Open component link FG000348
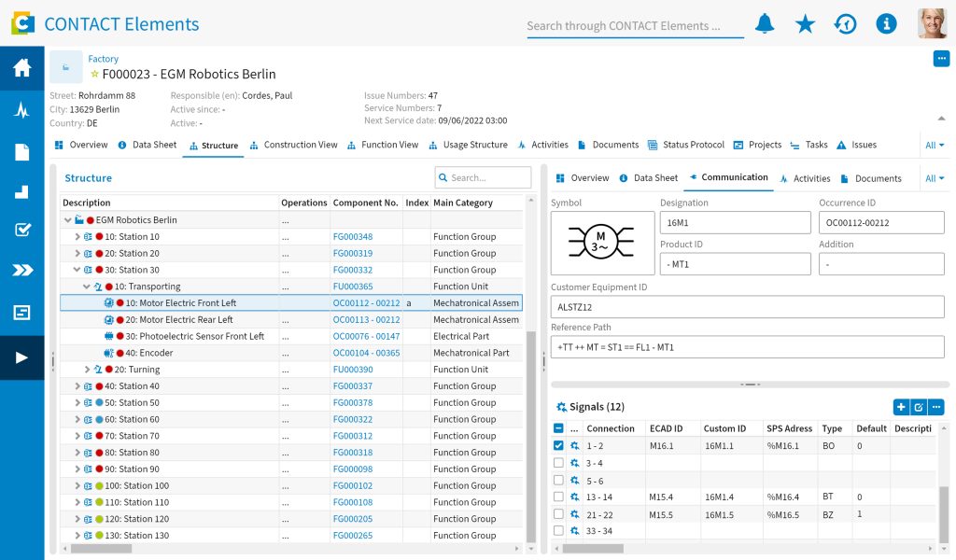 (352, 237)
